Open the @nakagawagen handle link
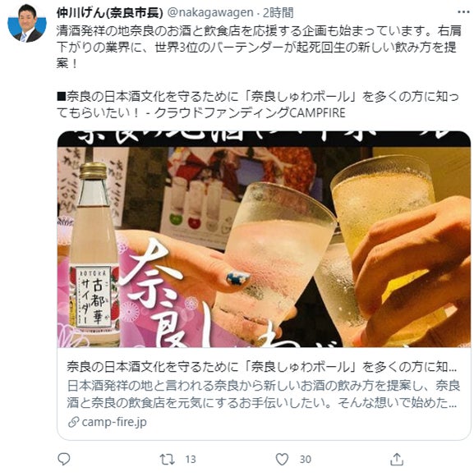474x476 pixels. tap(210, 13)
